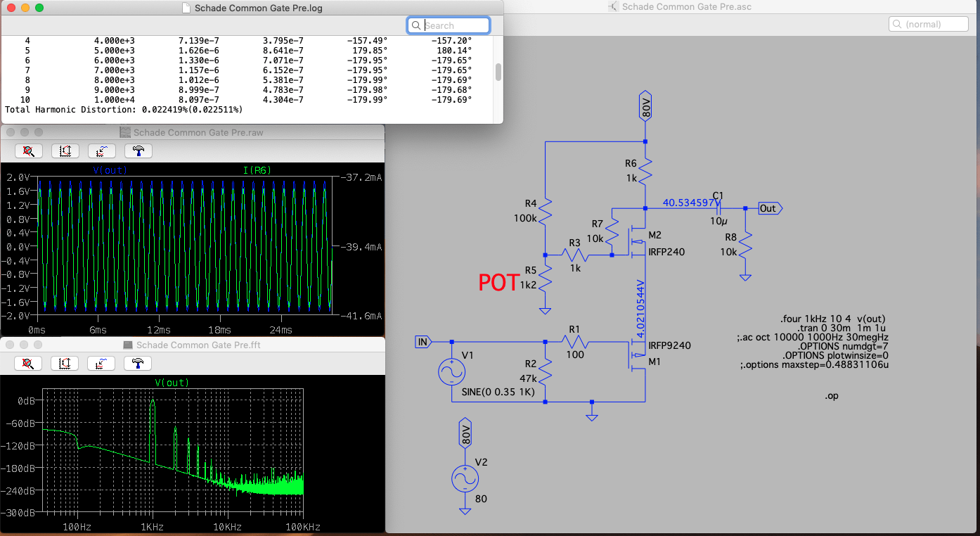
Task: Click the 4.0210544V node voltage label
Action: pos(640,308)
